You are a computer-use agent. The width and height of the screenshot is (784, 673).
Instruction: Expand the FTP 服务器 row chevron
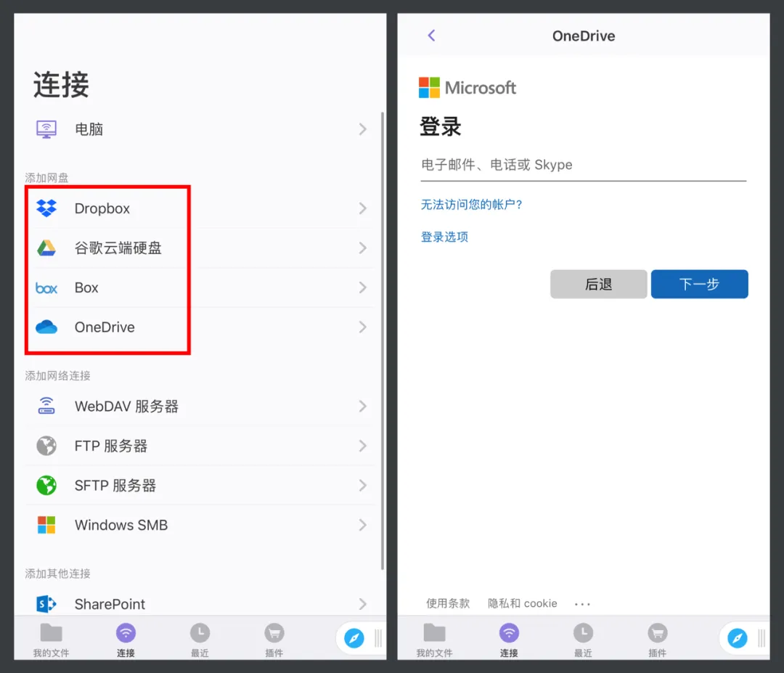tap(363, 446)
